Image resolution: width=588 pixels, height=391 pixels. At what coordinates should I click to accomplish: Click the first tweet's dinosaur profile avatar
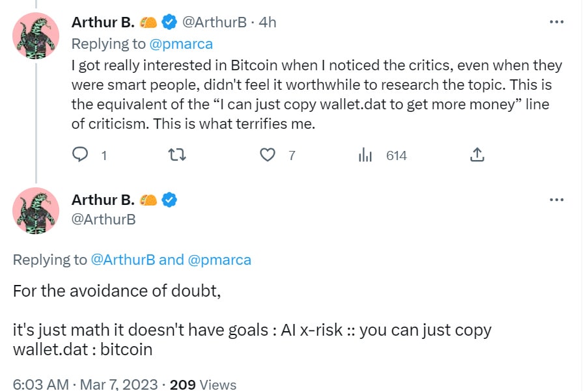pyautogui.click(x=36, y=36)
